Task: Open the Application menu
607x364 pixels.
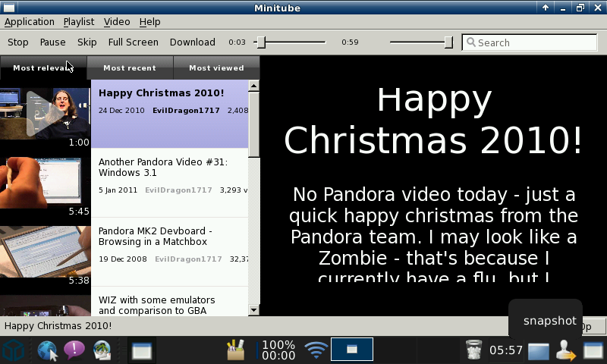Action: pyautogui.click(x=30, y=22)
